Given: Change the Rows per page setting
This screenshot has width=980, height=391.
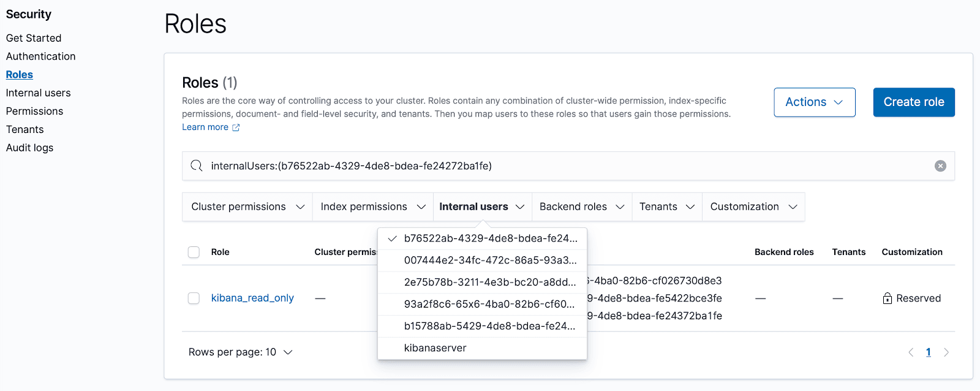Looking at the screenshot, I should click(240, 352).
